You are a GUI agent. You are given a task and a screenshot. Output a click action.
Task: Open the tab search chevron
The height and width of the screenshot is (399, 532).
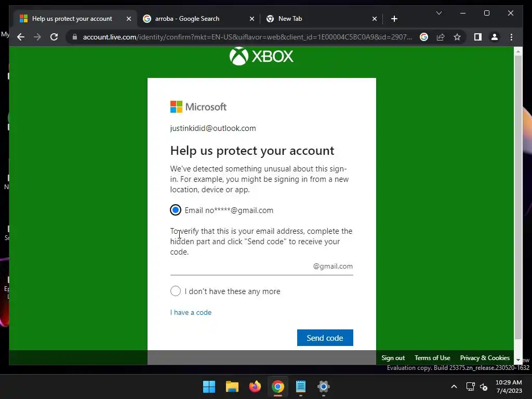pyautogui.click(x=439, y=13)
